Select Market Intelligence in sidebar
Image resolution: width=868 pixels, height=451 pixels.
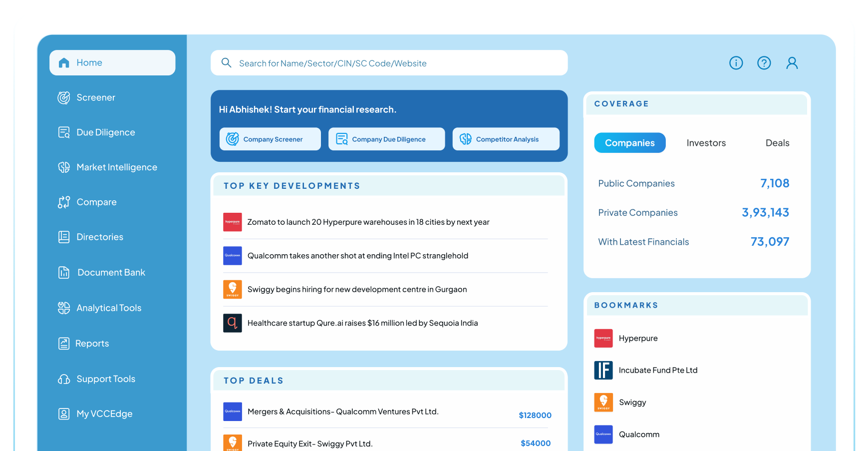(x=116, y=167)
